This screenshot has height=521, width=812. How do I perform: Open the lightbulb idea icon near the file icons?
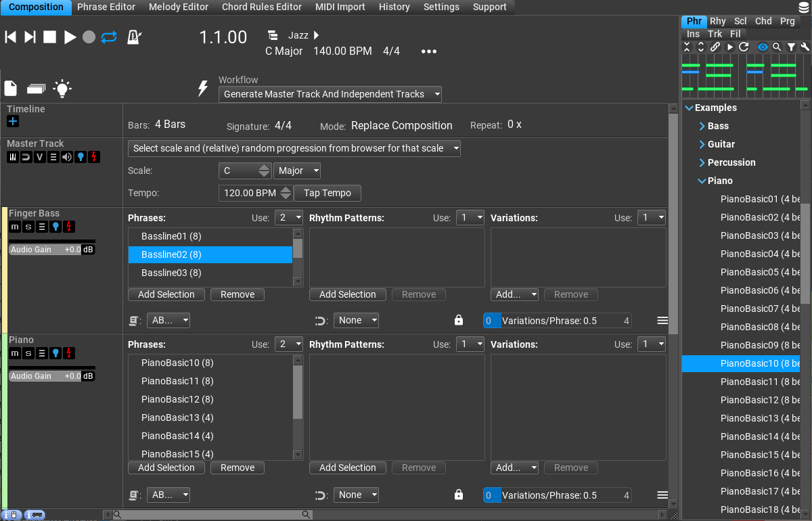click(x=62, y=89)
